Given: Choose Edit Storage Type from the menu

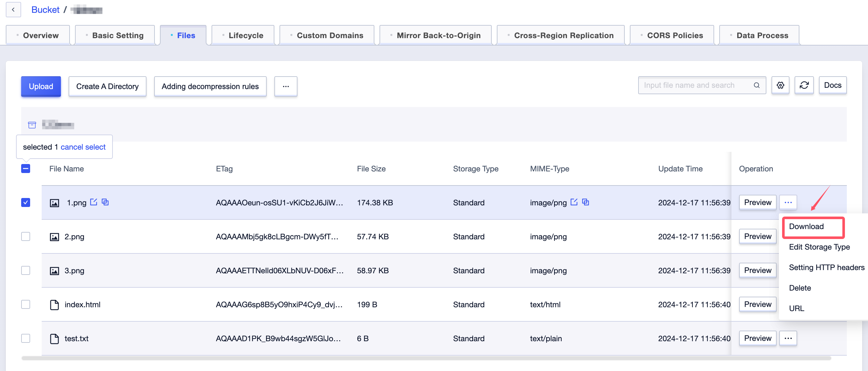Looking at the screenshot, I should [819, 247].
